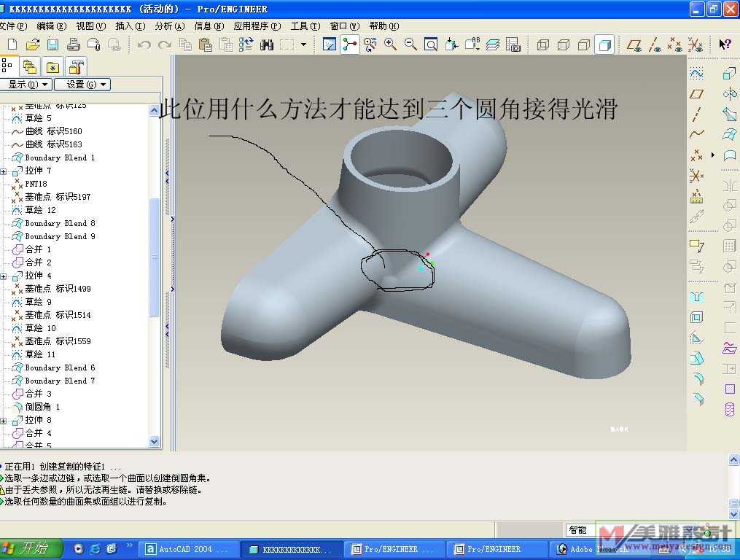This screenshot has width=740, height=560.
Task: Select the Datum Coordinate System tool
Action: [696, 175]
